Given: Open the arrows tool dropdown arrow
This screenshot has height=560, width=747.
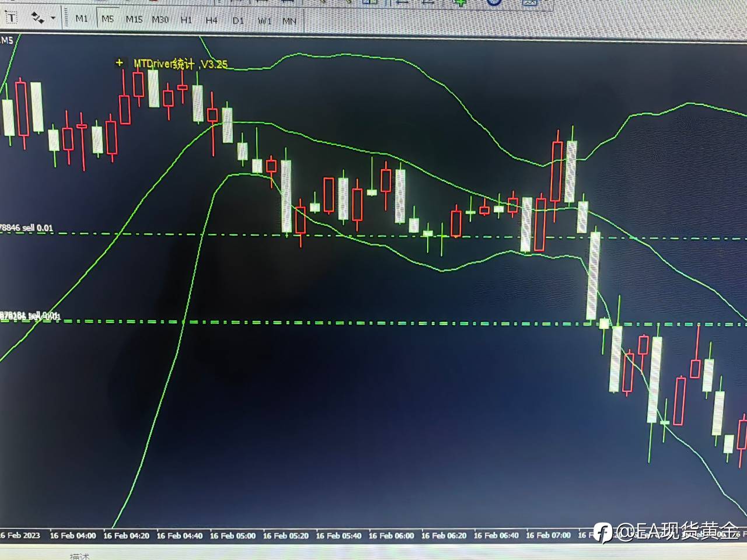Looking at the screenshot, I should 53,19.
